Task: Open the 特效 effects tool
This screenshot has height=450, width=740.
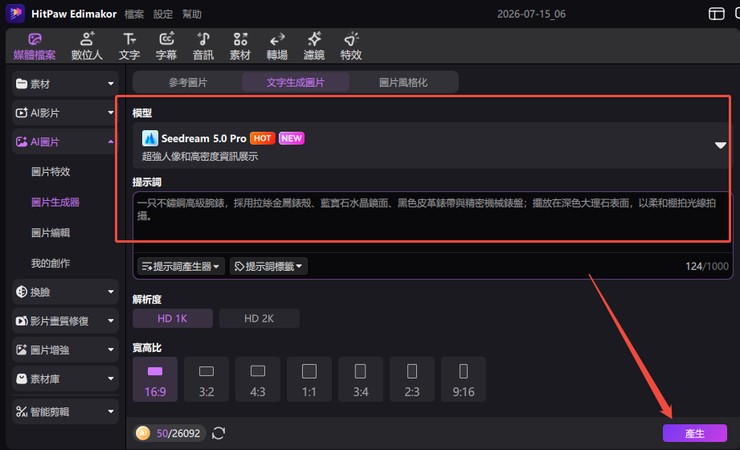Action: point(351,46)
